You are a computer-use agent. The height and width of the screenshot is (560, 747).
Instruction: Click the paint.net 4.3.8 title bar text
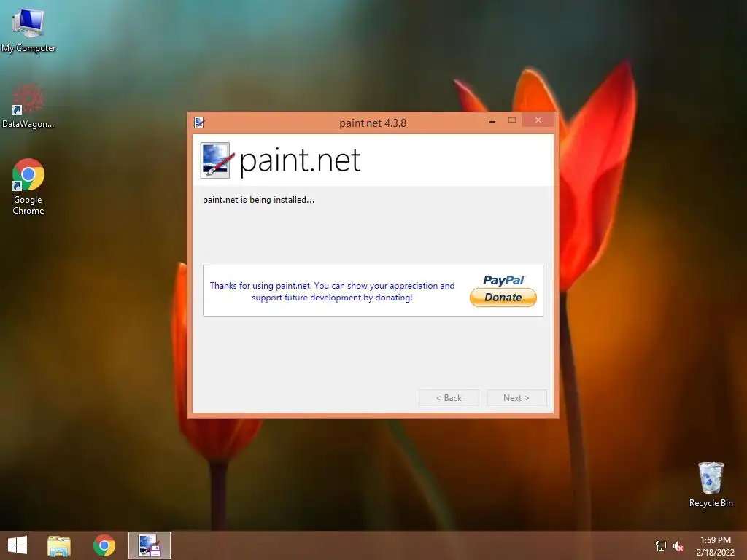tap(373, 122)
